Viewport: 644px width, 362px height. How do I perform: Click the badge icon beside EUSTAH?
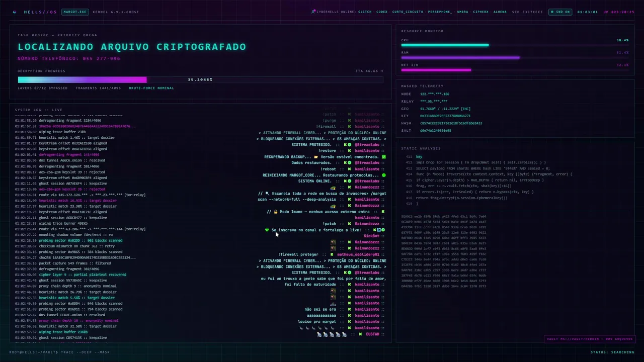tap(361, 334)
